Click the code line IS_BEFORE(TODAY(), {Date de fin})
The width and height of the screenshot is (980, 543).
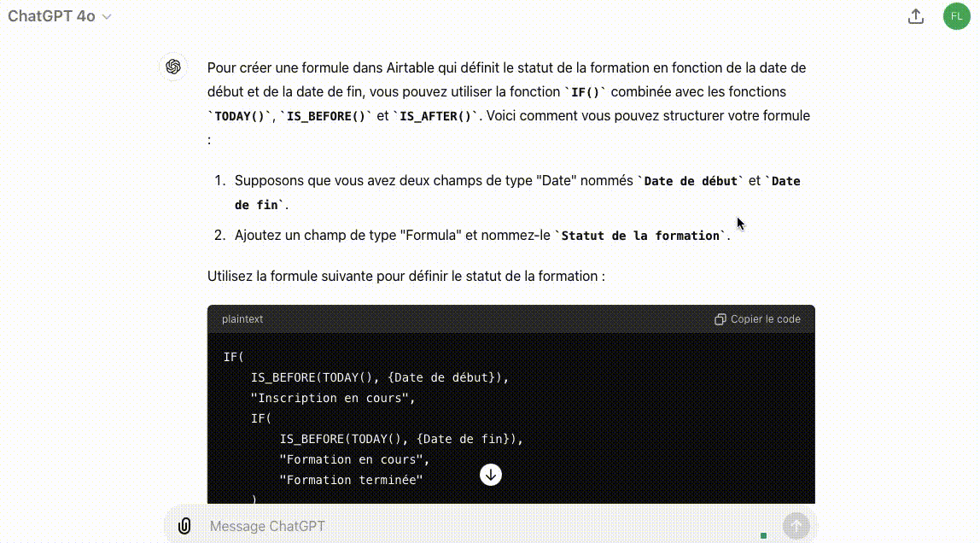pos(400,440)
